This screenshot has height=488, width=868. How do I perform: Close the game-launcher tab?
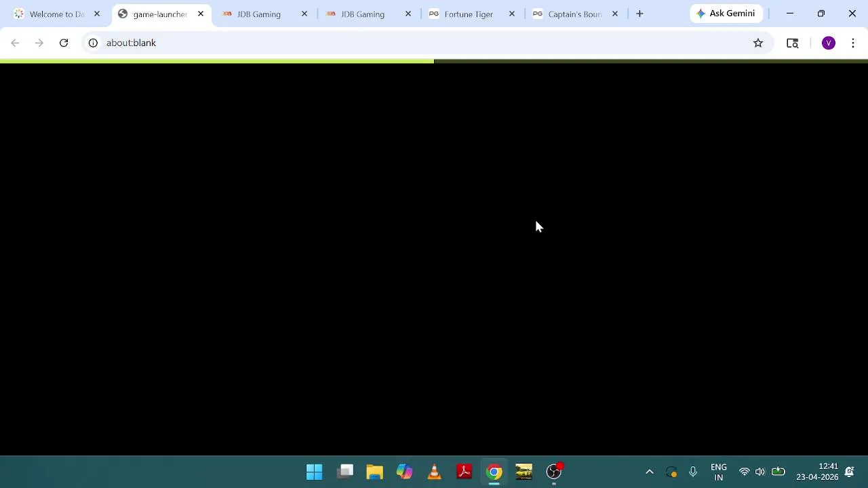(201, 14)
